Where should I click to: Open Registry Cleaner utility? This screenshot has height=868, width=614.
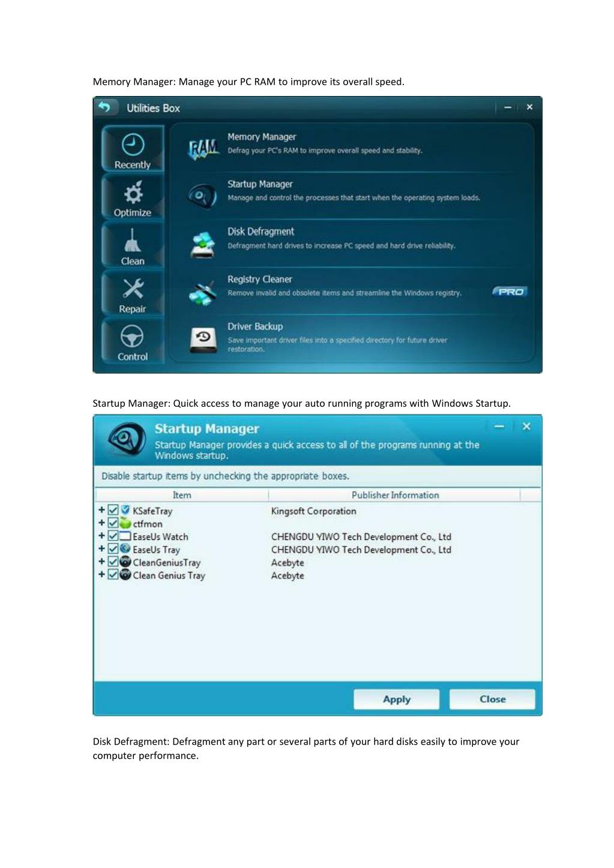(352, 292)
